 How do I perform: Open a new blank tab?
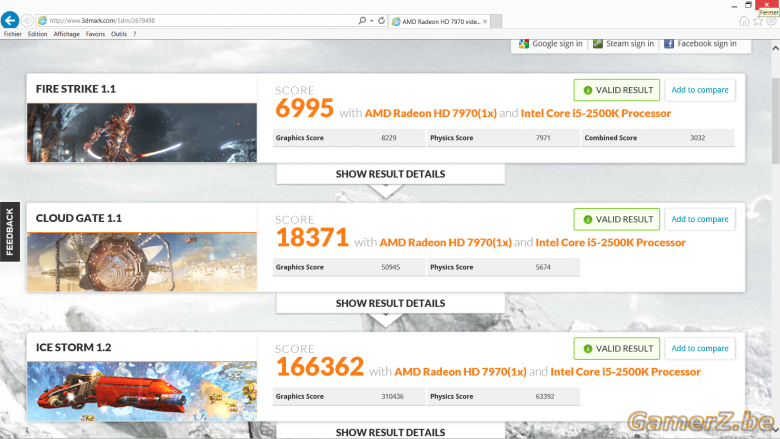point(496,21)
